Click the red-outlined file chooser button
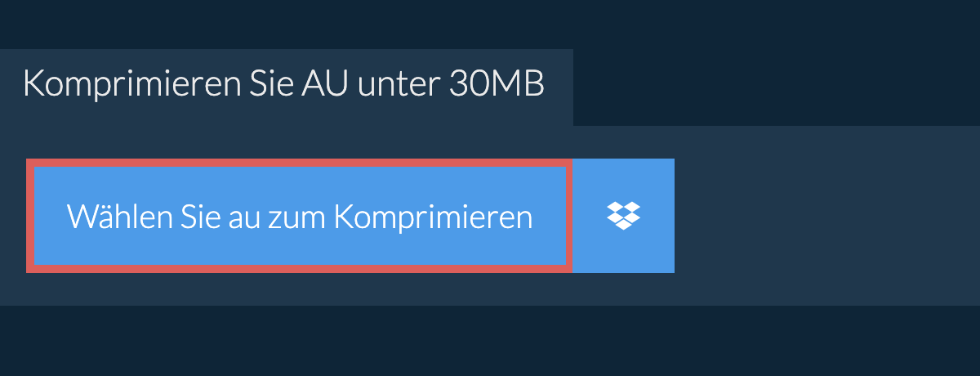This screenshot has width=980, height=376. point(300,216)
